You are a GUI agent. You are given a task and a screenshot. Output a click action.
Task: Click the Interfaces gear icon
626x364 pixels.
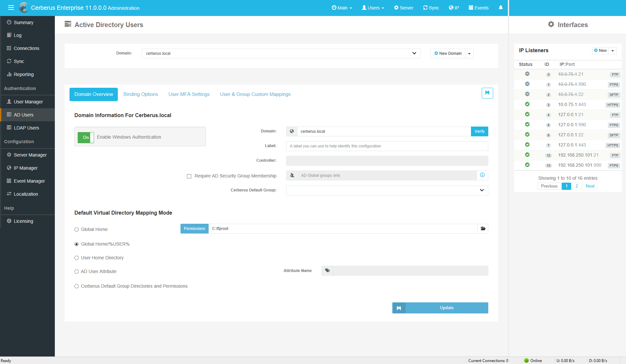(551, 24)
